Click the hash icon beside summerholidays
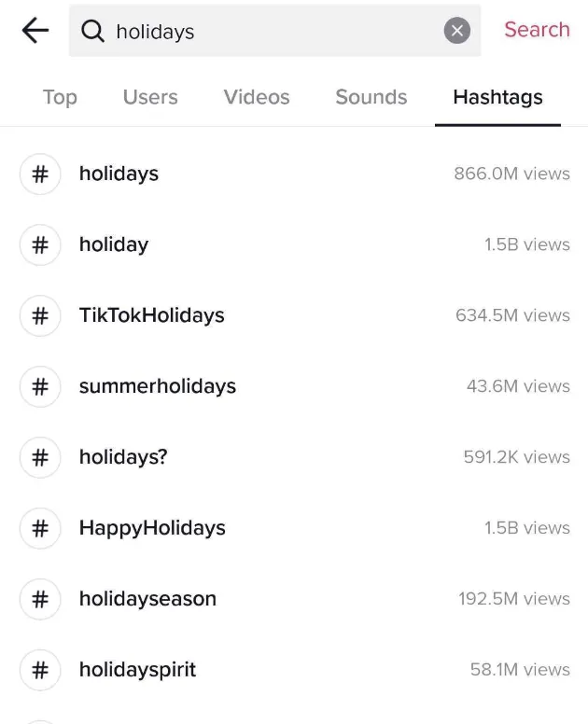This screenshot has height=724, width=588. coord(40,386)
